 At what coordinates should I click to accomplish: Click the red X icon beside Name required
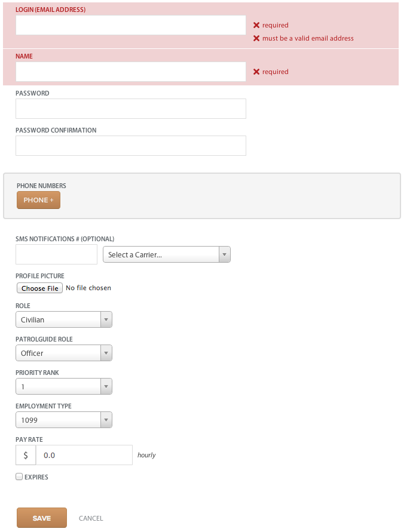[256, 72]
